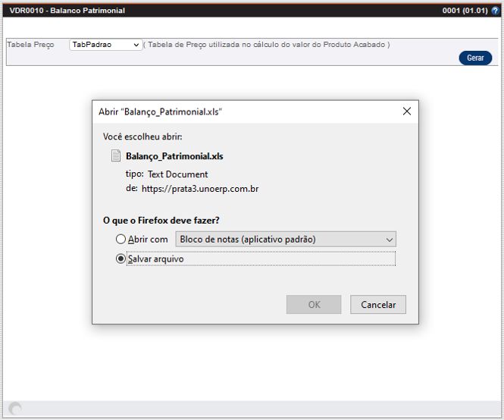504x420 pixels.
Task: Click the dialog title 'Abrir Balanço_Patrimonial.xls'
Action: tap(161, 111)
